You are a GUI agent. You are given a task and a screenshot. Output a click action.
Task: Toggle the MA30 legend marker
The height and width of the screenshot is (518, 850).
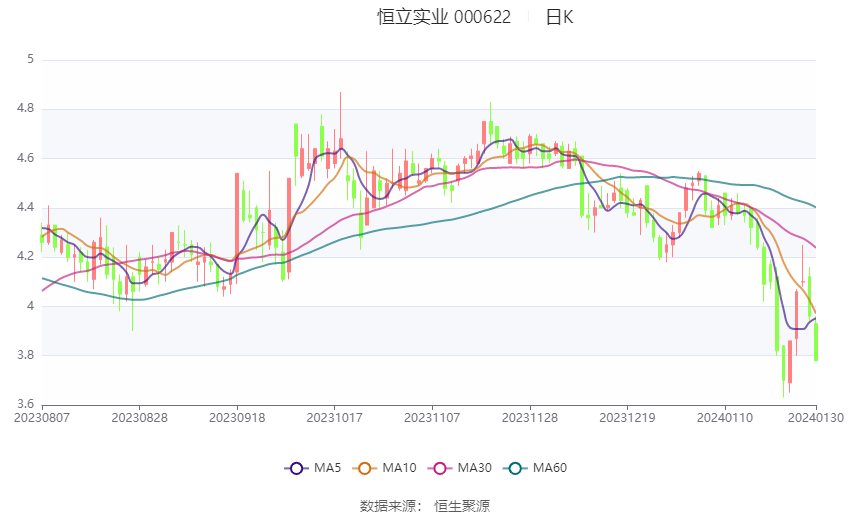coord(440,468)
